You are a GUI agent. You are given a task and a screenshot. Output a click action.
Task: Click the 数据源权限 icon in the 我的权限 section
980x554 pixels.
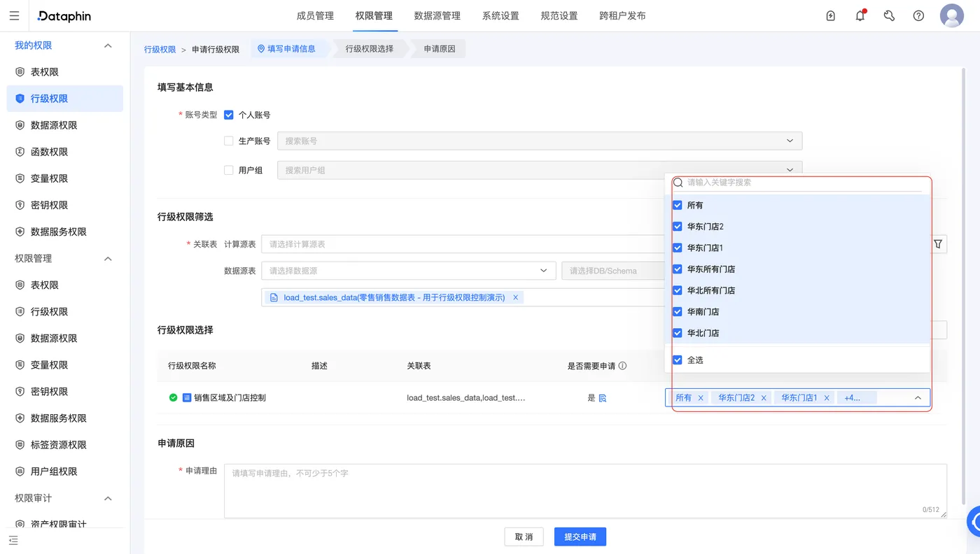(x=20, y=125)
